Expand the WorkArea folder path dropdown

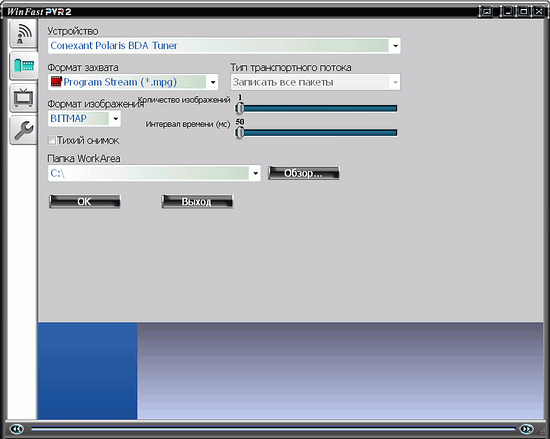[255, 173]
